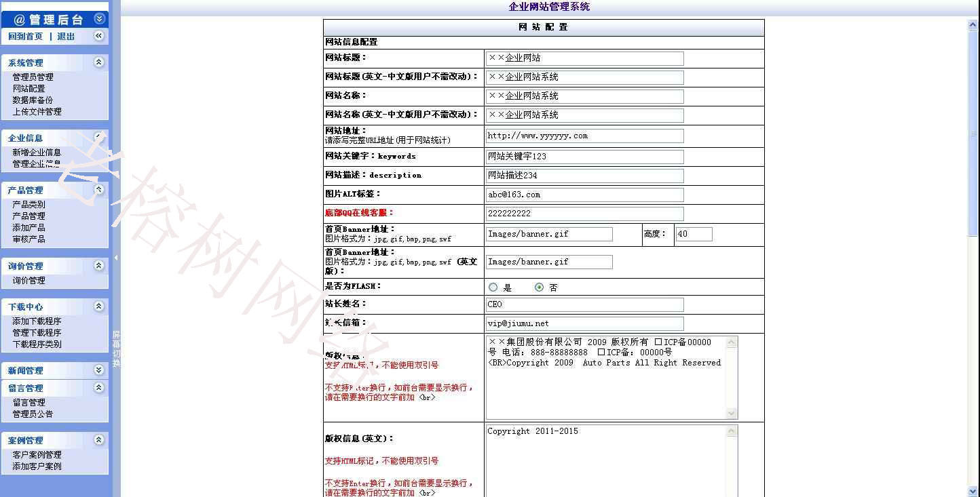Go to 回到首页 link

click(x=26, y=37)
